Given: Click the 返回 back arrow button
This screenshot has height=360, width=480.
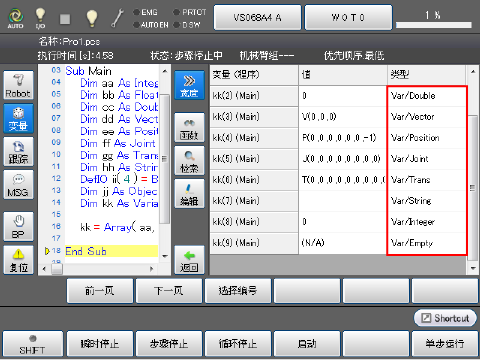Looking at the screenshot, I should [x=189, y=260].
